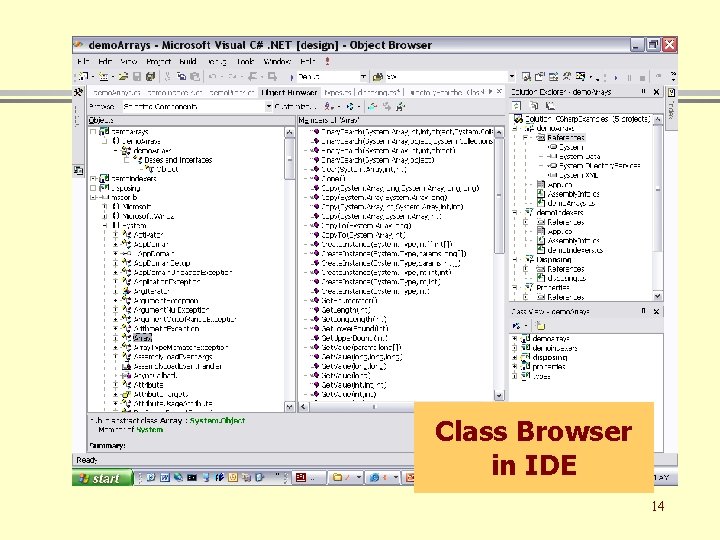Click the Copy toolbar icon
The image size is (720, 540).
click(182, 77)
